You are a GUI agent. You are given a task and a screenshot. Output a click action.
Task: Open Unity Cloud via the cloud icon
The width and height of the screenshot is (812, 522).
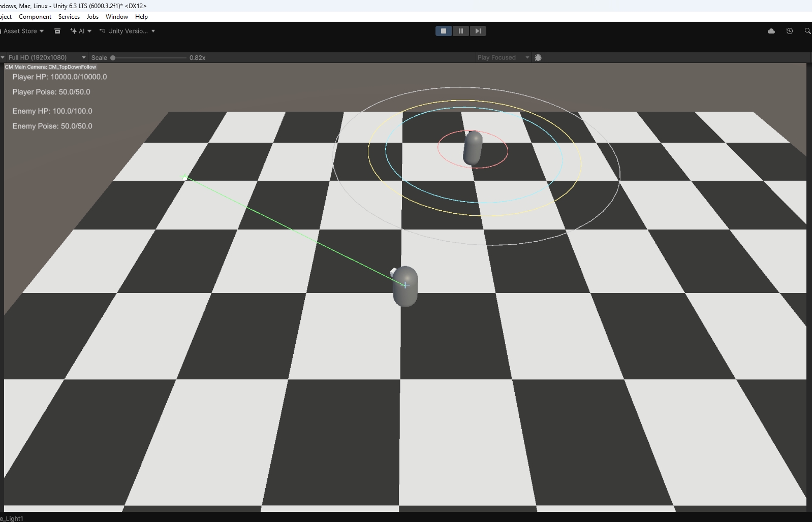point(771,31)
